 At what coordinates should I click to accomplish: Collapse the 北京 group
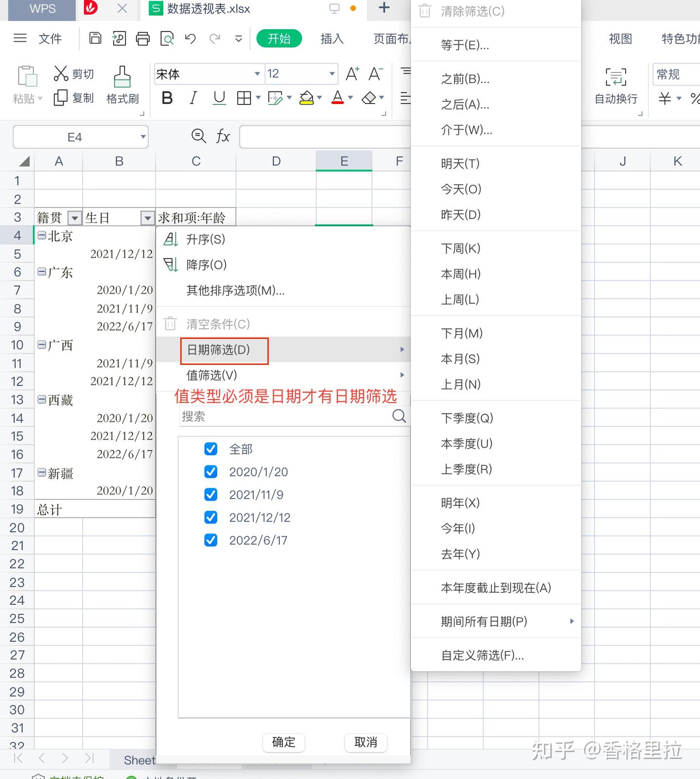42,236
